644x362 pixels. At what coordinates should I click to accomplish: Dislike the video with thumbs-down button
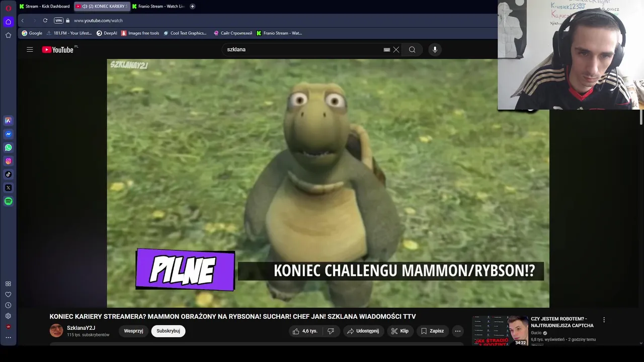pos(331,331)
